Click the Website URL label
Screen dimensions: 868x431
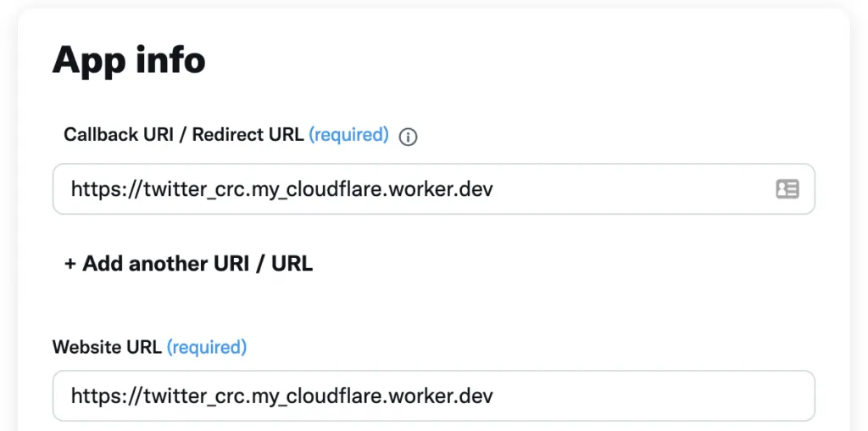coord(107,347)
